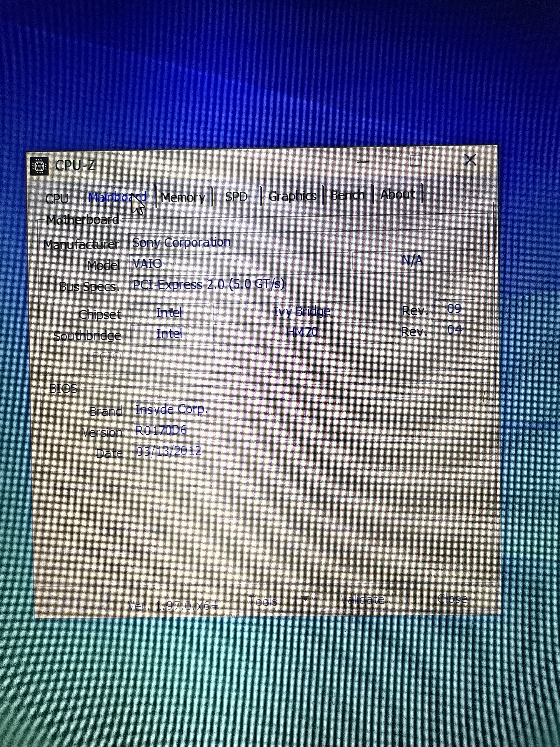Image resolution: width=560 pixels, height=747 pixels.
Task: Switch to the Memory tab
Action: click(x=183, y=197)
